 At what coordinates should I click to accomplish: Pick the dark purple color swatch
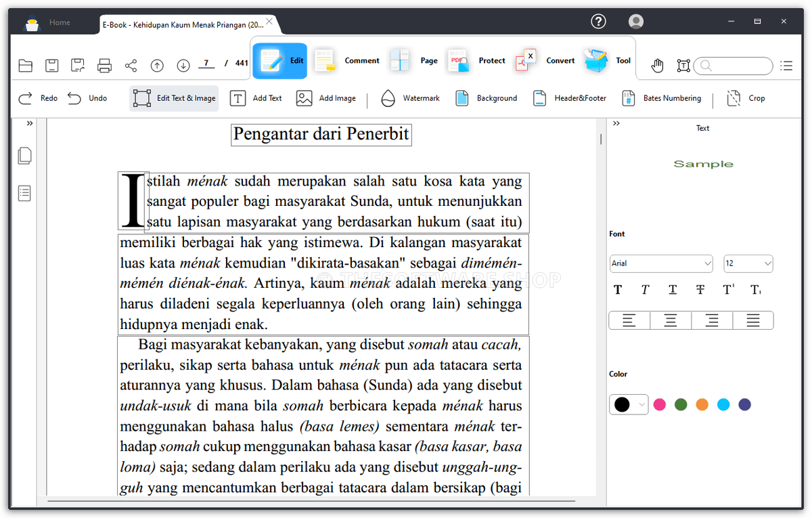click(x=744, y=405)
